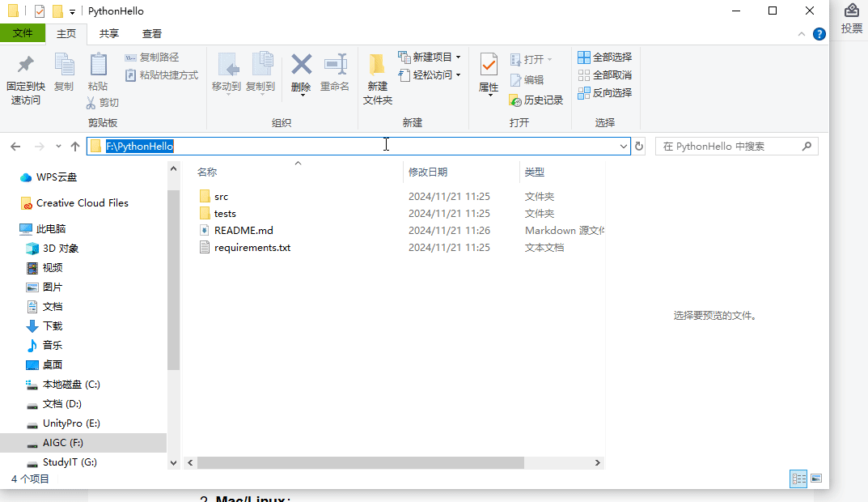Click Copy path (复制路径)

(152, 57)
